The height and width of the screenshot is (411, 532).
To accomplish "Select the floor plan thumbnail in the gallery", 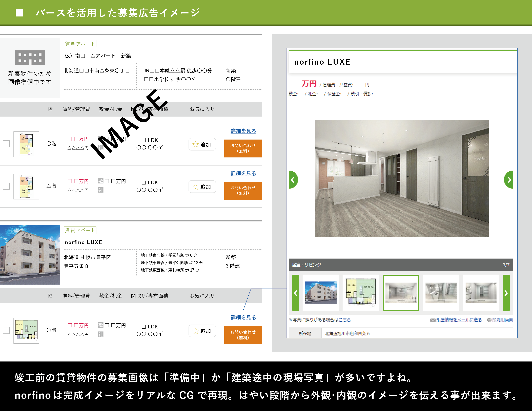I will coord(361,293).
